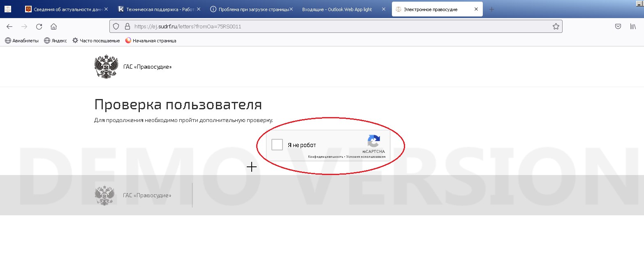This screenshot has width=644, height=272.
Task: Close the "Электронное правосудие" tab
Action: click(476, 9)
